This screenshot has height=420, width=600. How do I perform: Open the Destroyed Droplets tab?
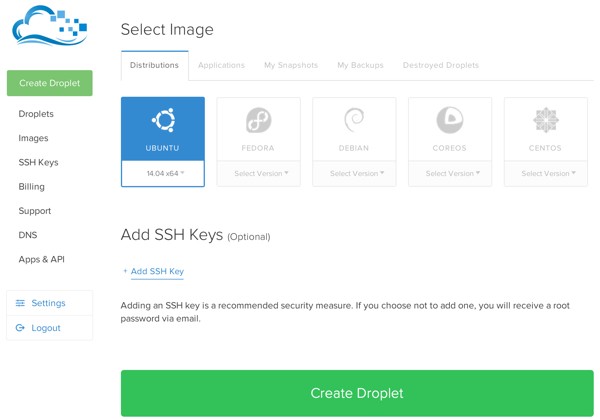[x=441, y=65]
